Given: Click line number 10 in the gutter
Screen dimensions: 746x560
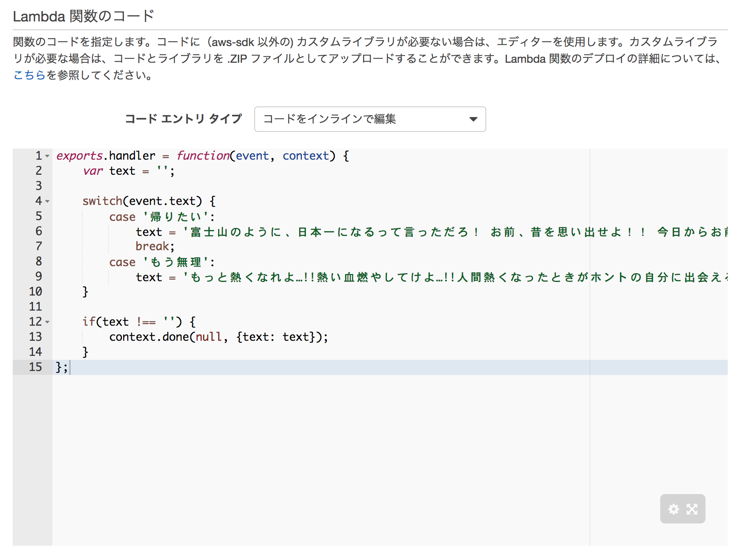Looking at the screenshot, I should 35,292.
